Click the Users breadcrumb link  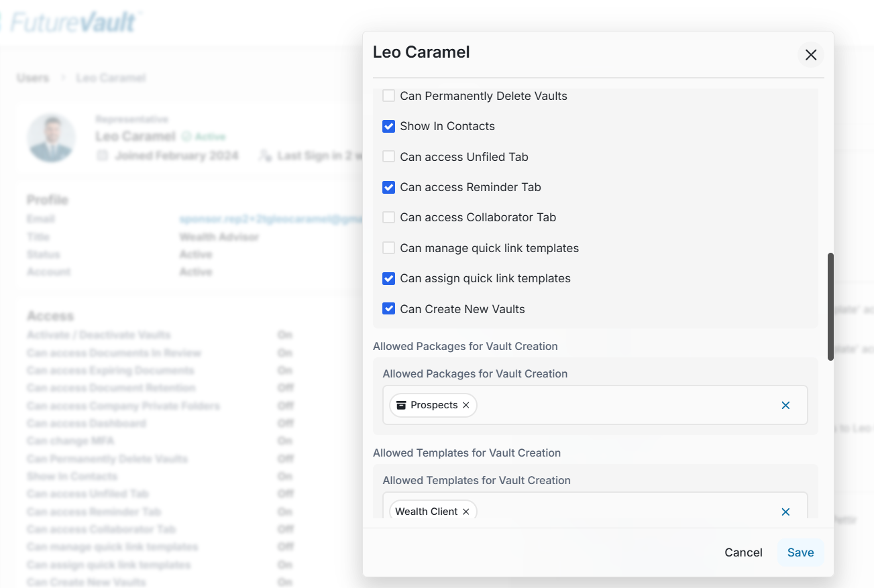(x=33, y=78)
